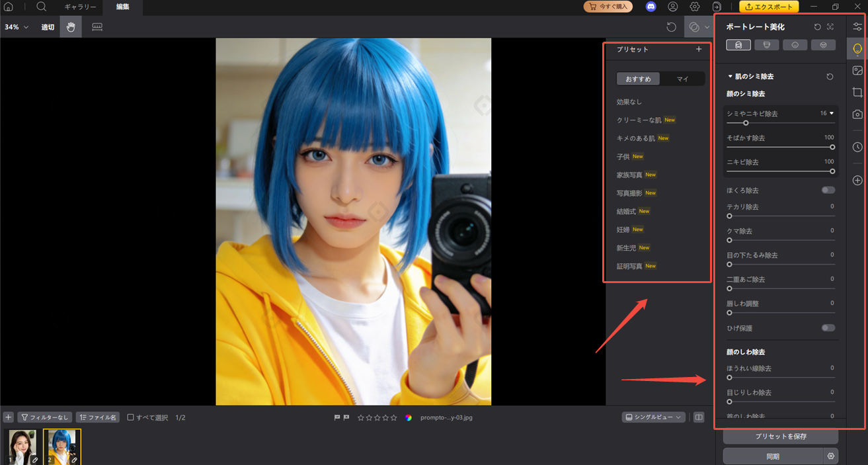Image resolution: width=868 pixels, height=465 pixels.
Task: Switch to the マイ presets tab
Action: pos(682,78)
